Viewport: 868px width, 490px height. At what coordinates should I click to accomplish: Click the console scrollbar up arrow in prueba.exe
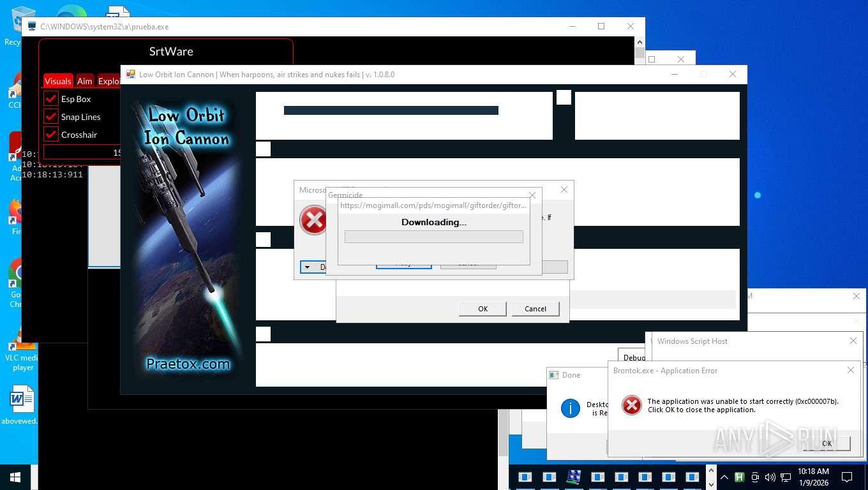(x=640, y=43)
